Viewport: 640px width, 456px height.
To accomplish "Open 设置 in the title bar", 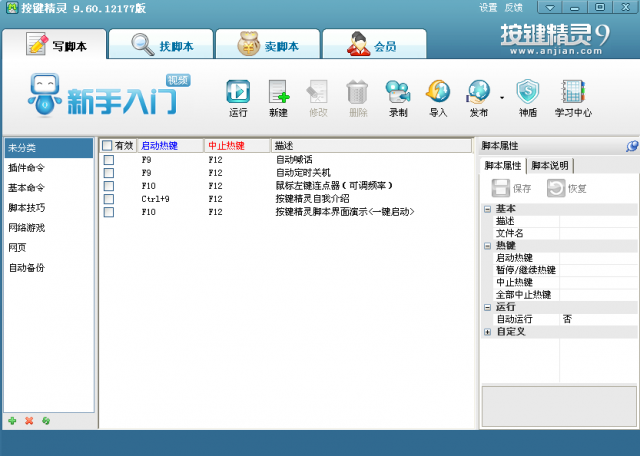I will coord(488,8).
